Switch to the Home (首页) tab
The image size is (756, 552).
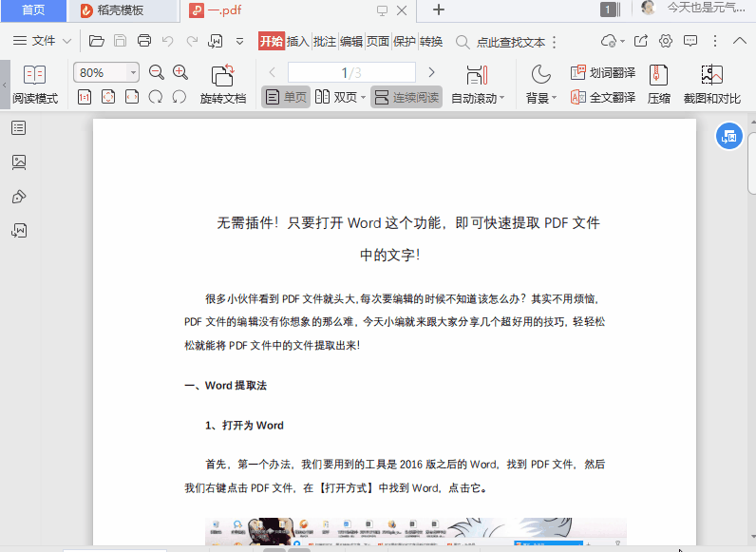click(x=33, y=10)
